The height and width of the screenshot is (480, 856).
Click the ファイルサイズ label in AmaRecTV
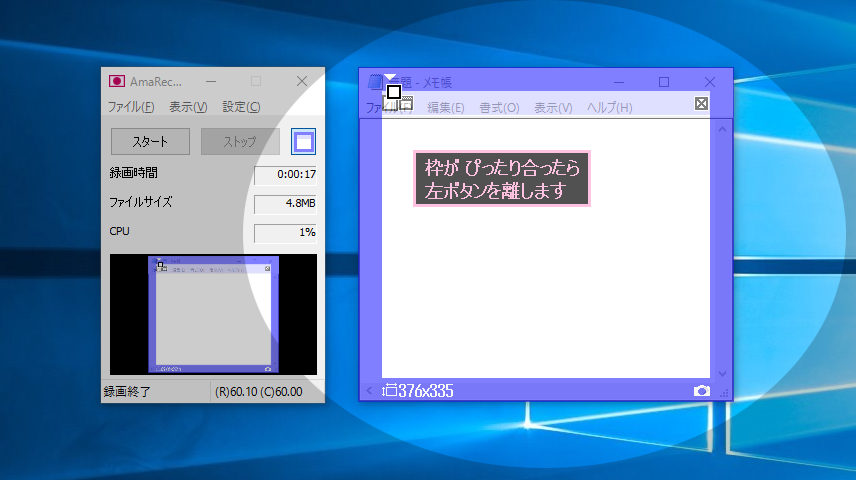point(141,202)
